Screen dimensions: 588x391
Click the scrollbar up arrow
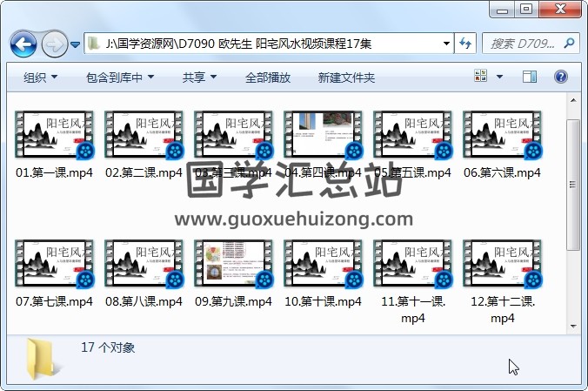tap(573, 100)
